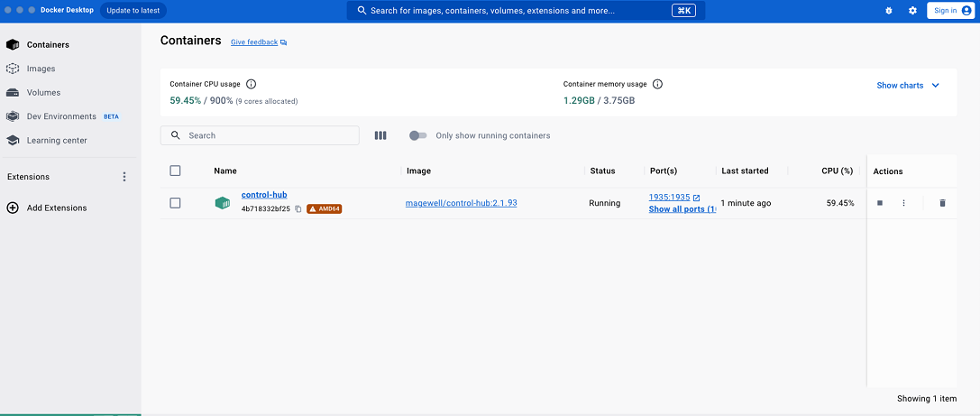Check the select-all containers checkbox
Screen dimensions: 980x416
tap(175, 171)
